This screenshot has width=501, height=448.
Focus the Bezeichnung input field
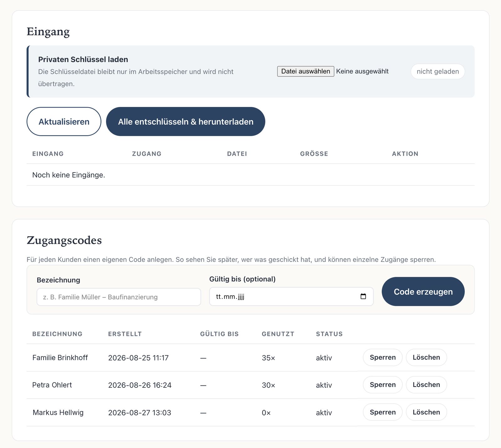(x=119, y=297)
